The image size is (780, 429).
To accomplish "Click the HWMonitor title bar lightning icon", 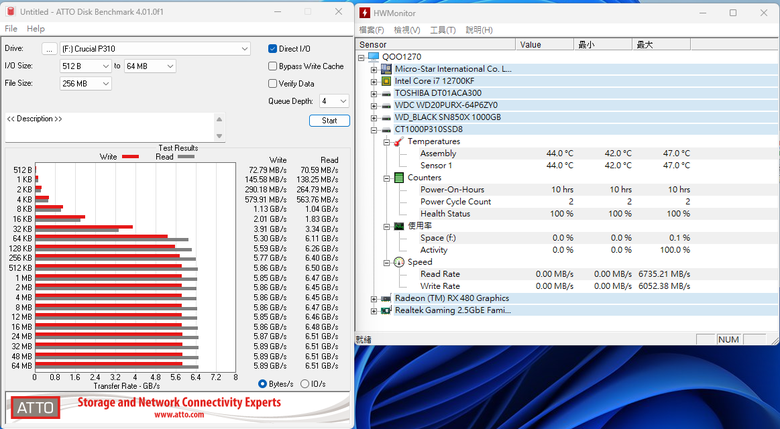I will 365,13.
